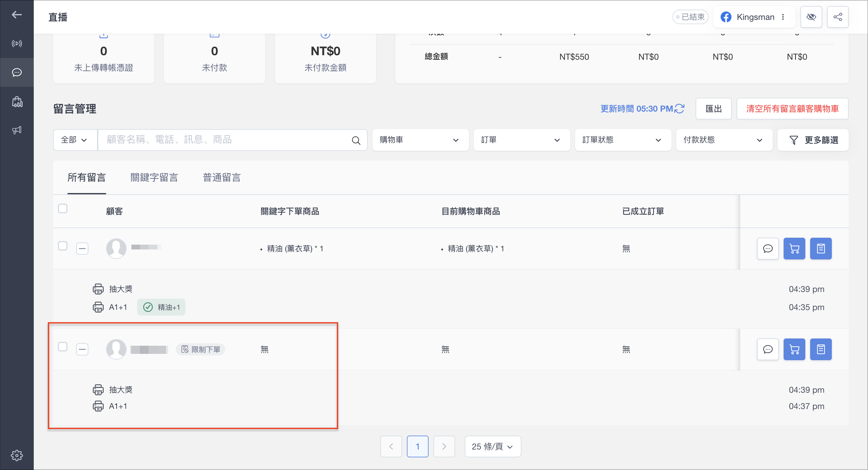
Task: Open the 全部 search scope dropdown
Action: 75,140
